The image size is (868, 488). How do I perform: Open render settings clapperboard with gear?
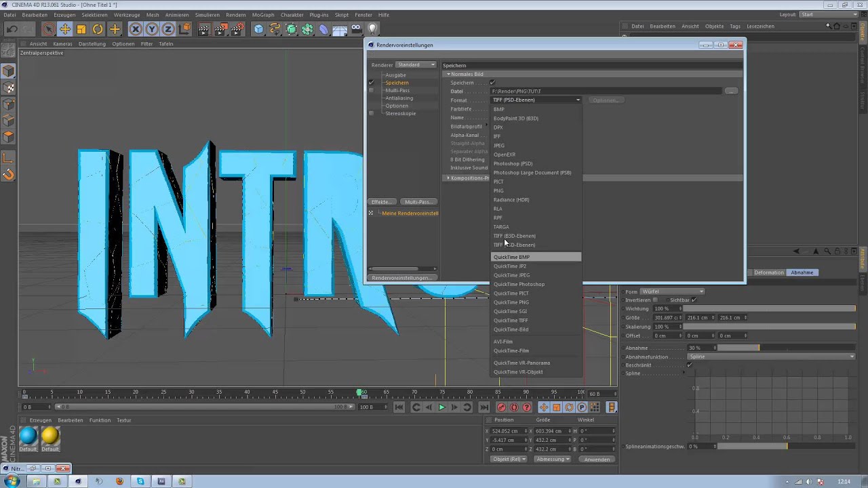[237, 29]
